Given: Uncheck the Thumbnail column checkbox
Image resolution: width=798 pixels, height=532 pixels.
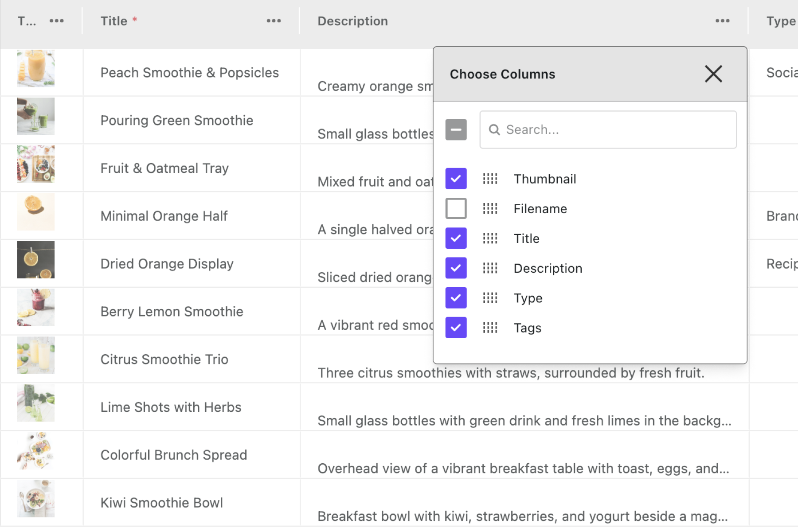Looking at the screenshot, I should (x=456, y=179).
